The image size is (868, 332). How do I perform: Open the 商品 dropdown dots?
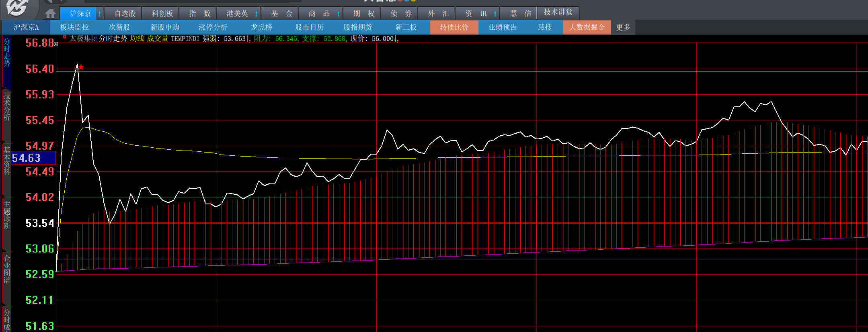(x=338, y=14)
